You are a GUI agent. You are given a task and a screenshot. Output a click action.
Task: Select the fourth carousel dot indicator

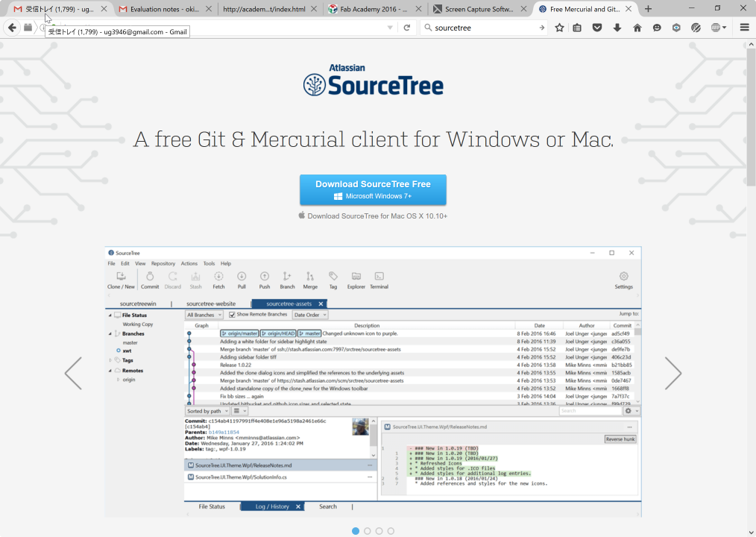coord(391,531)
